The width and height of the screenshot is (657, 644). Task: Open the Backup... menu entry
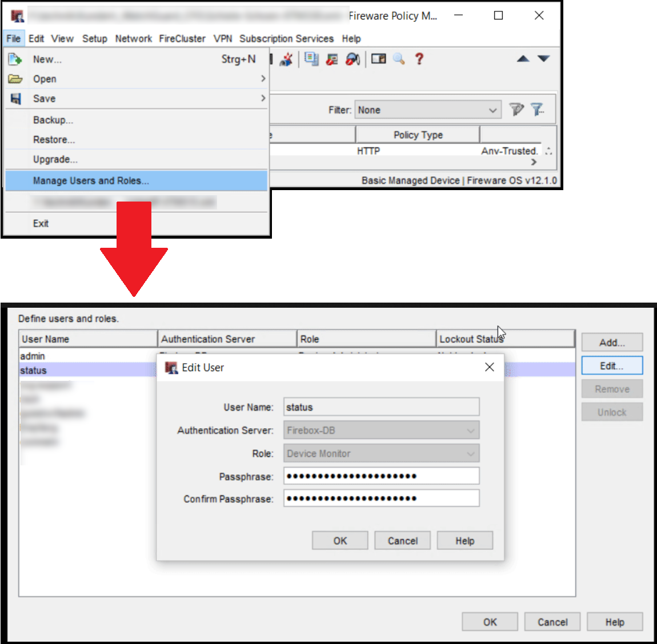(x=53, y=120)
